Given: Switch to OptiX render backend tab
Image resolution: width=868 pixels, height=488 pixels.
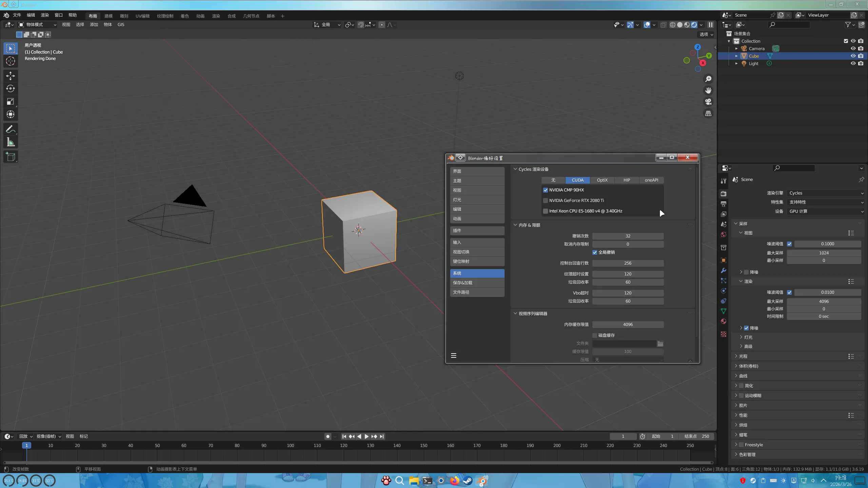Looking at the screenshot, I should click(x=602, y=180).
